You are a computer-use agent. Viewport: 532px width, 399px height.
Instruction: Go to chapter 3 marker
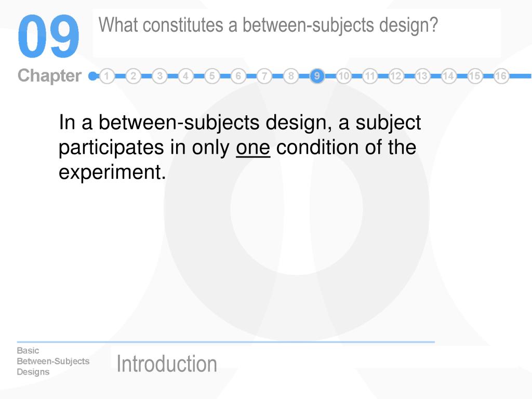(159, 76)
